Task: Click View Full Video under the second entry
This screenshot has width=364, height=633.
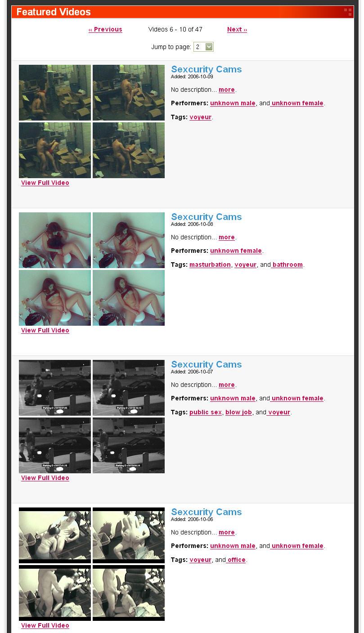Action: 45,330
